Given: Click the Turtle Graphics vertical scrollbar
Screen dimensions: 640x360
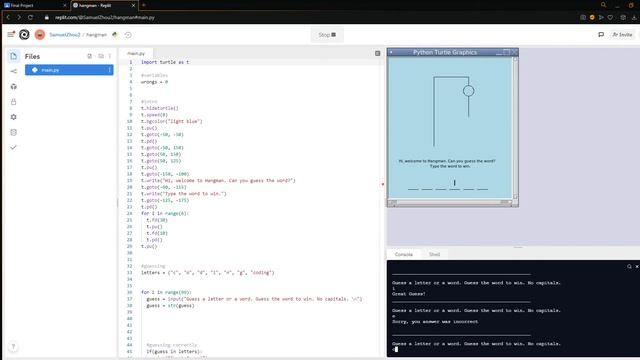Looking at the screenshot, I should [515, 127].
